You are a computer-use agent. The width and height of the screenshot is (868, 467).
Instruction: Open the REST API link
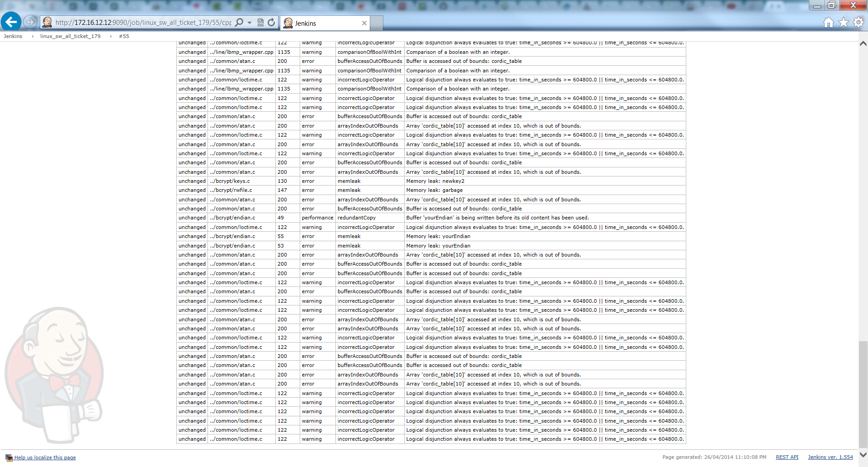[x=787, y=457]
